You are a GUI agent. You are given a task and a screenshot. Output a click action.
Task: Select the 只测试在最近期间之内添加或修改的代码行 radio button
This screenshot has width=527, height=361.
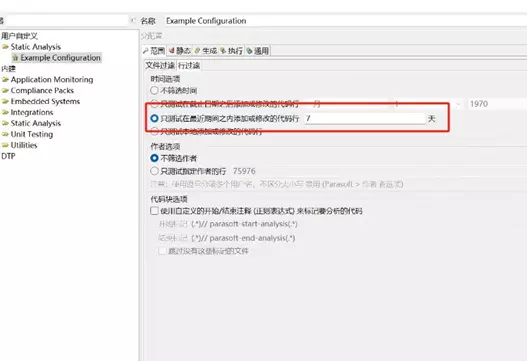154,118
